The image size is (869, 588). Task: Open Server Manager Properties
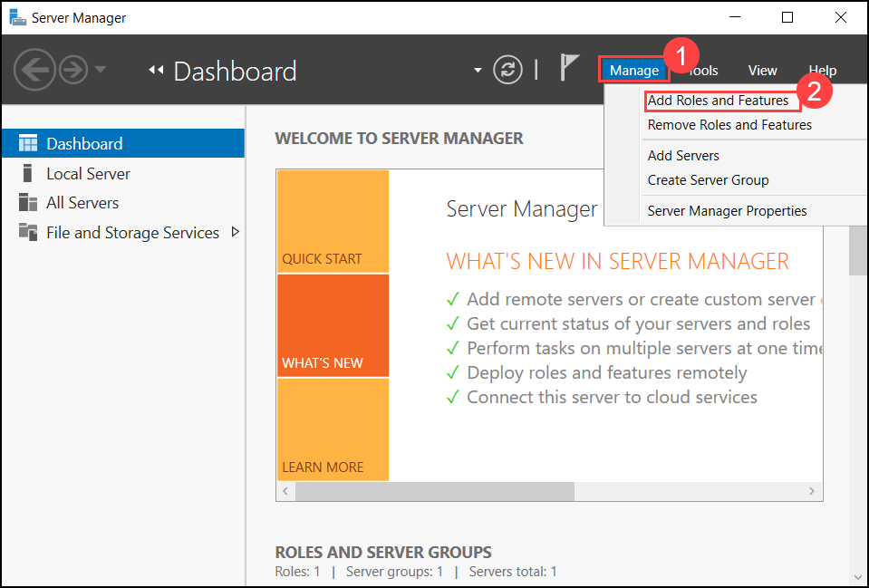(727, 211)
